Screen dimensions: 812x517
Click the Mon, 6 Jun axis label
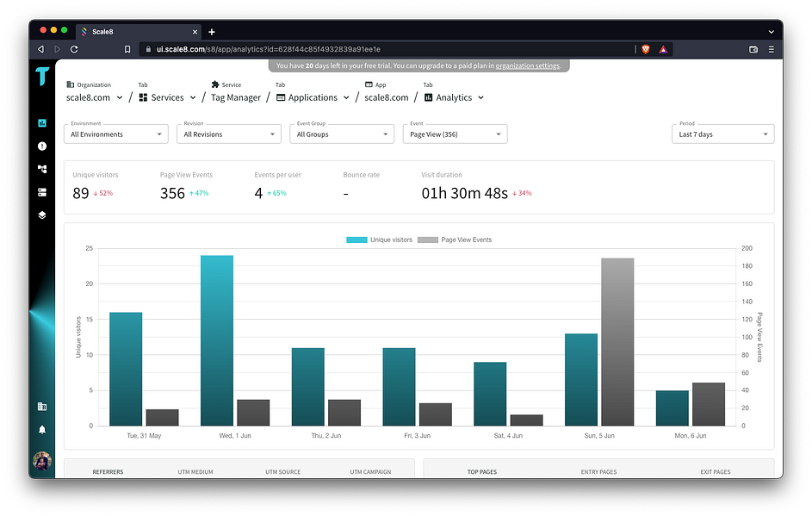pyautogui.click(x=691, y=436)
